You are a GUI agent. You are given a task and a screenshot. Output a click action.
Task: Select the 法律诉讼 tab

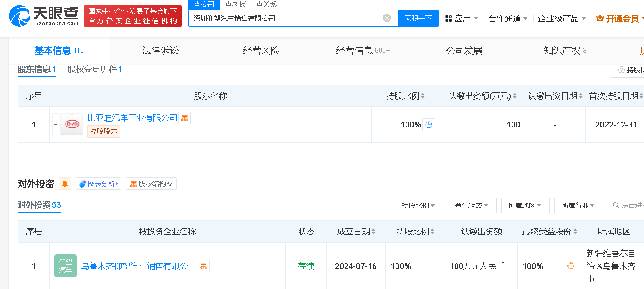point(161,51)
